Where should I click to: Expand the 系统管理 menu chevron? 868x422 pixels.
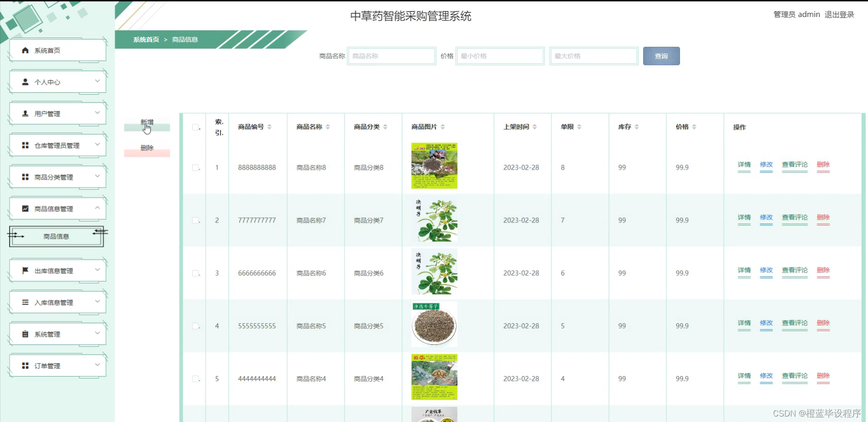(x=97, y=333)
